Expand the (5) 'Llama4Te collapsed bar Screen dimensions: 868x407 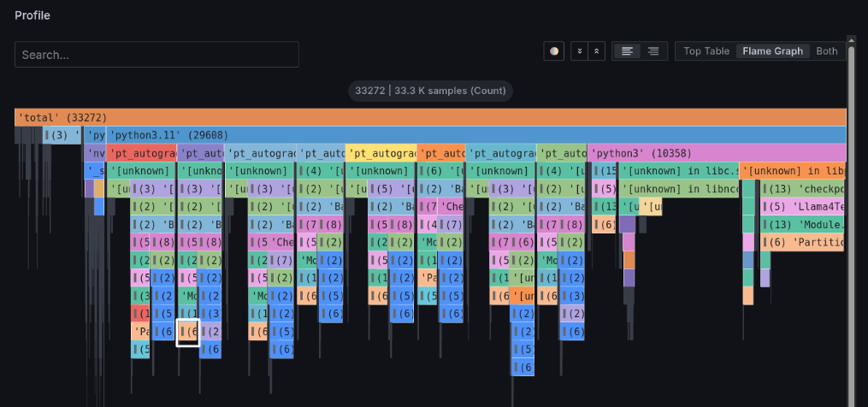tap(802, 206)
